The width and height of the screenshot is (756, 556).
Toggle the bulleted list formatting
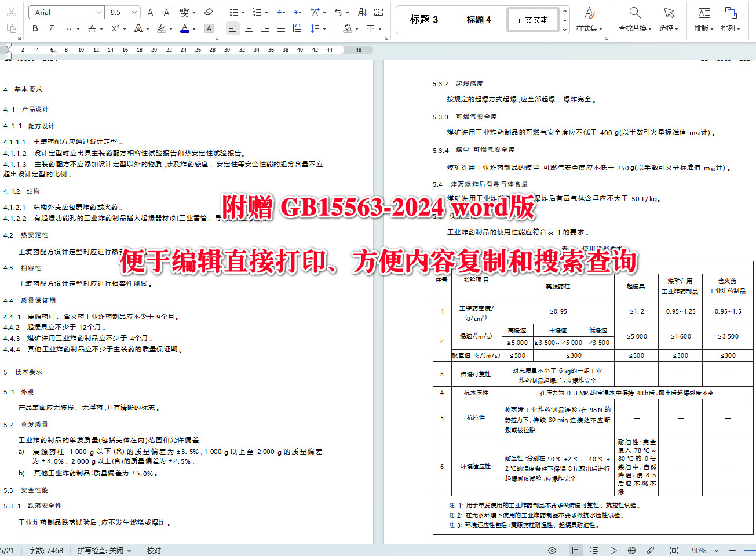[x=233, y=12]
